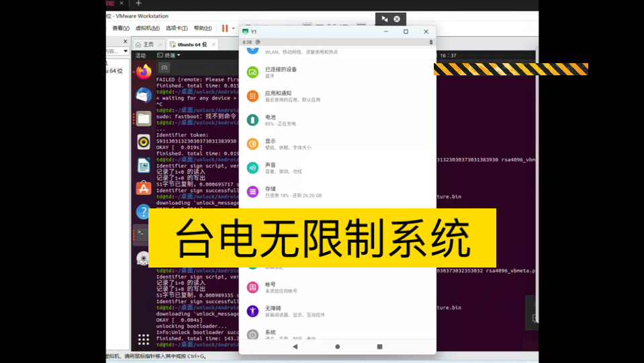Open the 虚拟机(M) menu

tap(148, 28)
